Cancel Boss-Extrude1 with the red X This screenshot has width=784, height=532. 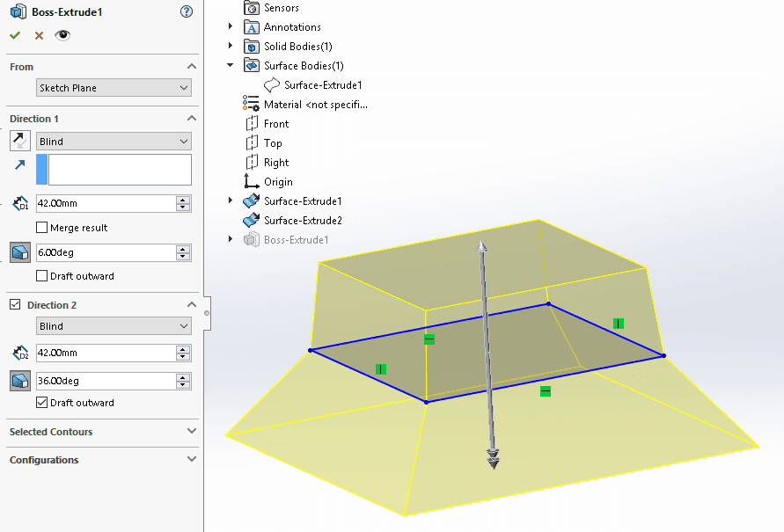pos(39,35)
